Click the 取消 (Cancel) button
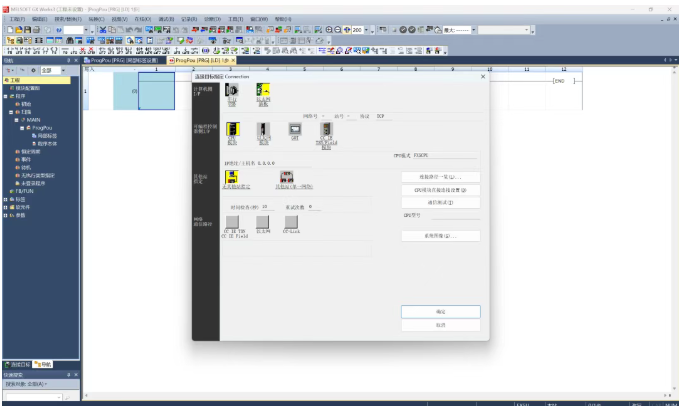This screenshot has height=406, width=682. pyautogui.click(x=440, y=325)
